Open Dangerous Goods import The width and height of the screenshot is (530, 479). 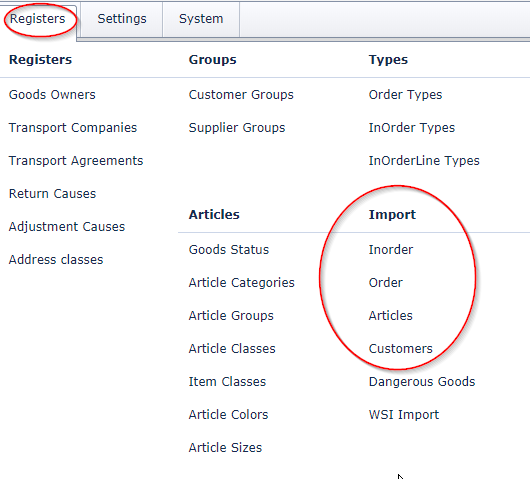point(422,382)
